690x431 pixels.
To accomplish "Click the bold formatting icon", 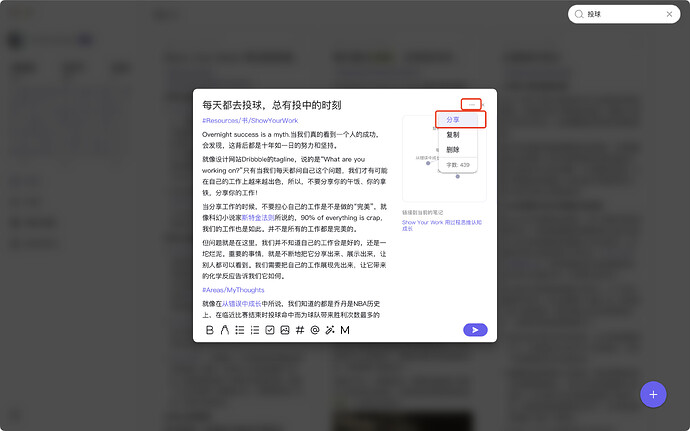I will pyautogui.click(x=210, y=330).
